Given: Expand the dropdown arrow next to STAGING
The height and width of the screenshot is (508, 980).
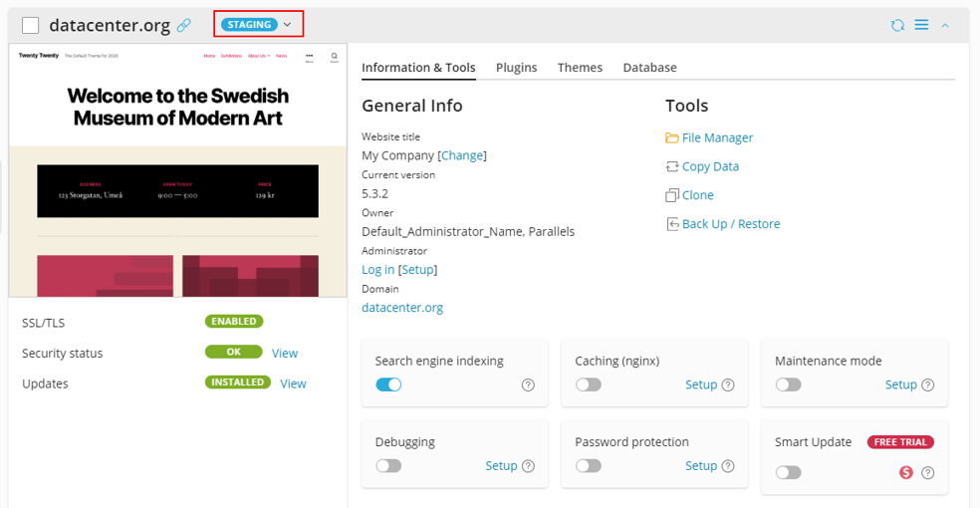Looking at the screenshot, I should [x=288, y=25].
